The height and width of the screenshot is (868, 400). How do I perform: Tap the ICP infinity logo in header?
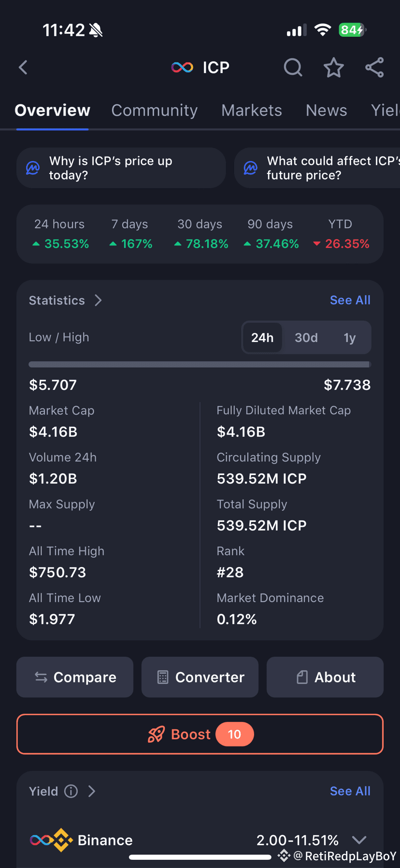point(182,67)
